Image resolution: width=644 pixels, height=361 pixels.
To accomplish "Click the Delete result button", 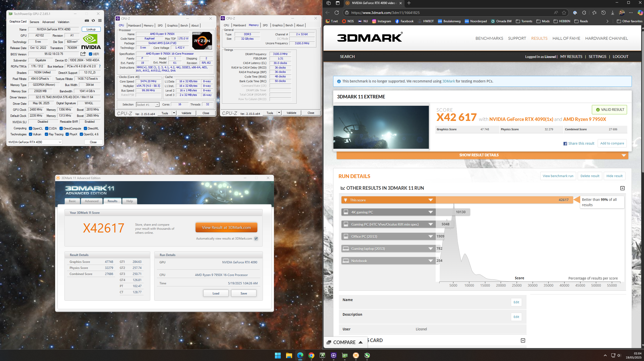I will click(590, 176).
